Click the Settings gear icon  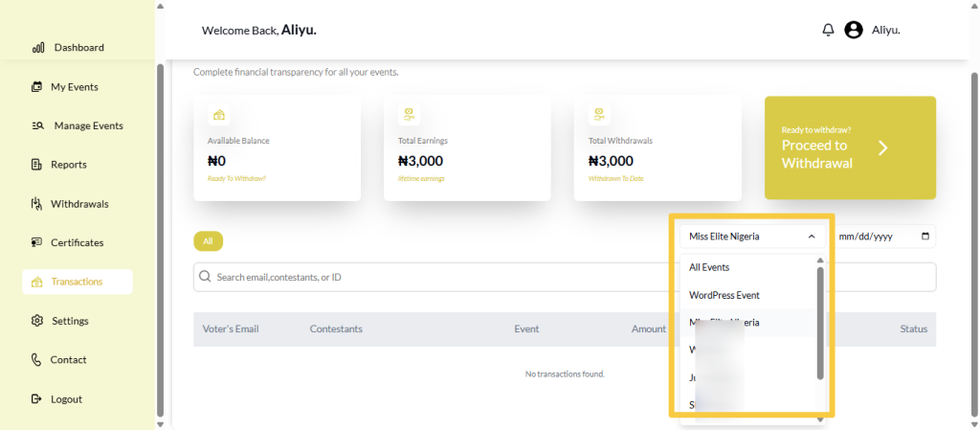37,321
